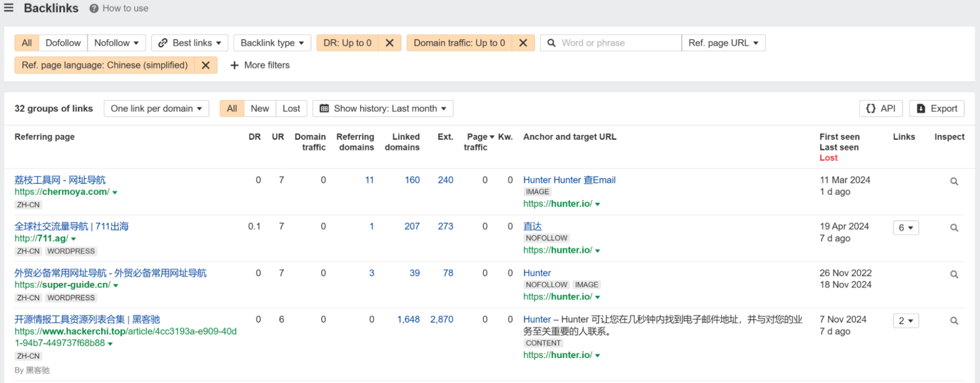
Task: Open the 黑客驰 author name
Action: coord(38,370)
